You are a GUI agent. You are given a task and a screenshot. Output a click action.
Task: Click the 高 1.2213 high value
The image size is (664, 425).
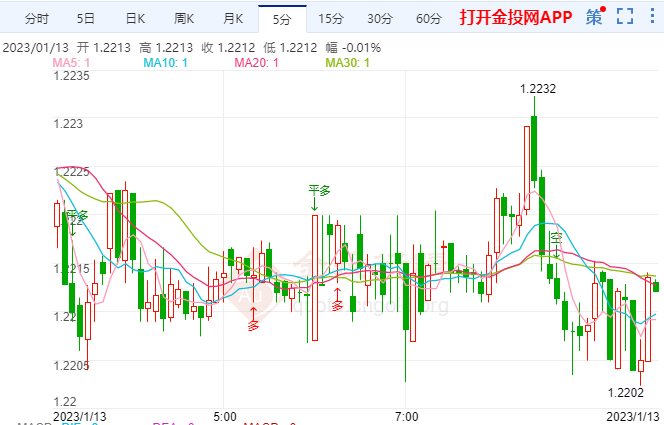coord(166,48)
